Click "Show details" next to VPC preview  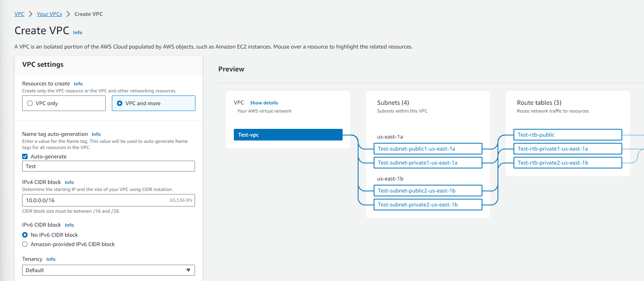(x=264, y=102)
